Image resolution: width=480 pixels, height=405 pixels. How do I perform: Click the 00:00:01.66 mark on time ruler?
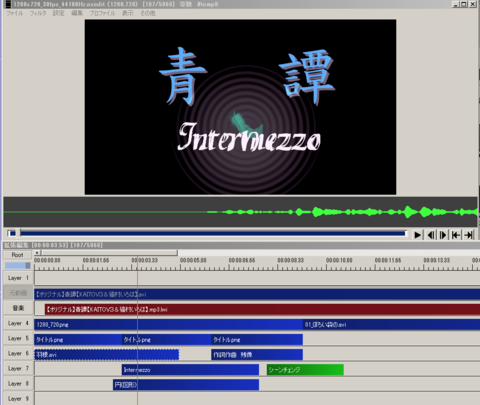click(96, 260)
